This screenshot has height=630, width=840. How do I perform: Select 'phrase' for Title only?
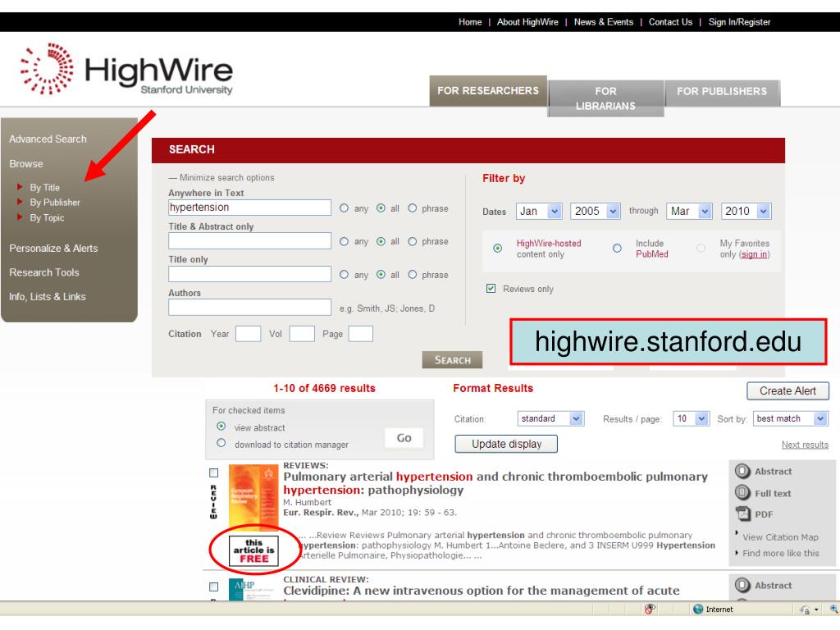(412, 274)
